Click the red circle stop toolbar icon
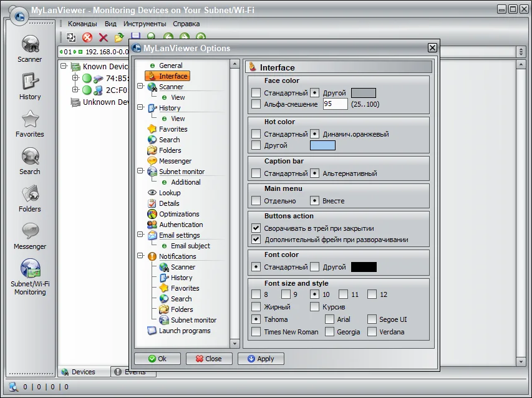The width and height of the screenshot is (532, 398). pyautogui.click(x=87, y=37)
